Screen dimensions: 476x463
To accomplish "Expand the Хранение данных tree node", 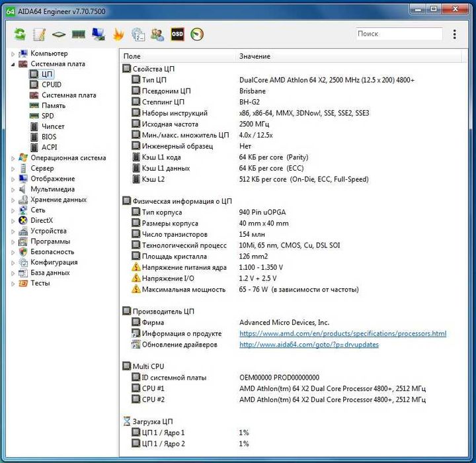I will [13, 200].
